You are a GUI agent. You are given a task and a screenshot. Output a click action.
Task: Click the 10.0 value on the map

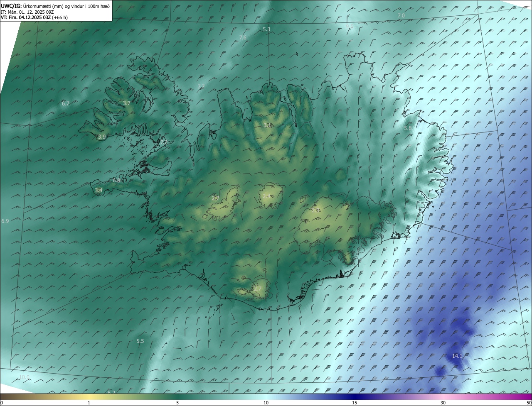[x=25, y=377]
